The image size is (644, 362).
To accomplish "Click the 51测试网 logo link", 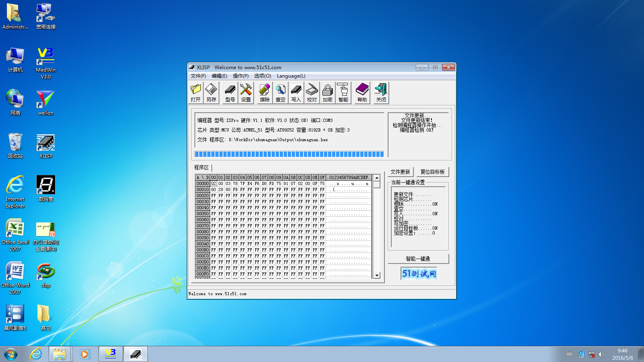I will [419, 274].
